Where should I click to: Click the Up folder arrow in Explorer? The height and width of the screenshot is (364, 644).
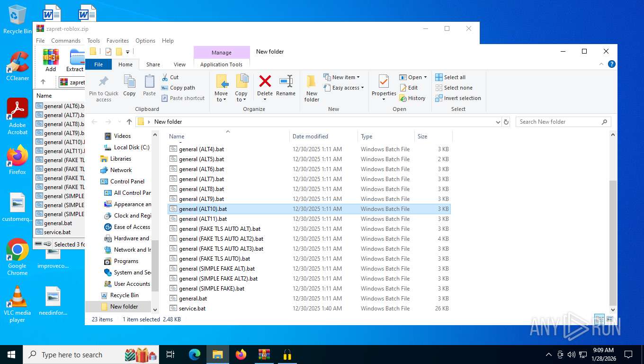tap(129, 122)
